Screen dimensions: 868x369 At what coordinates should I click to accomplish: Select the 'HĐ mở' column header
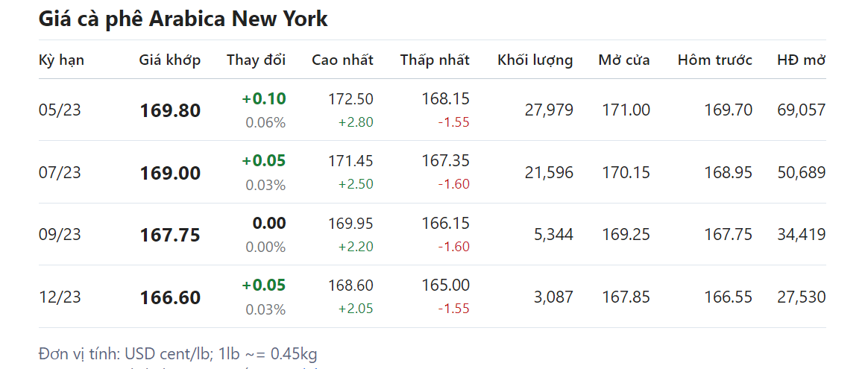coord(801,60)
